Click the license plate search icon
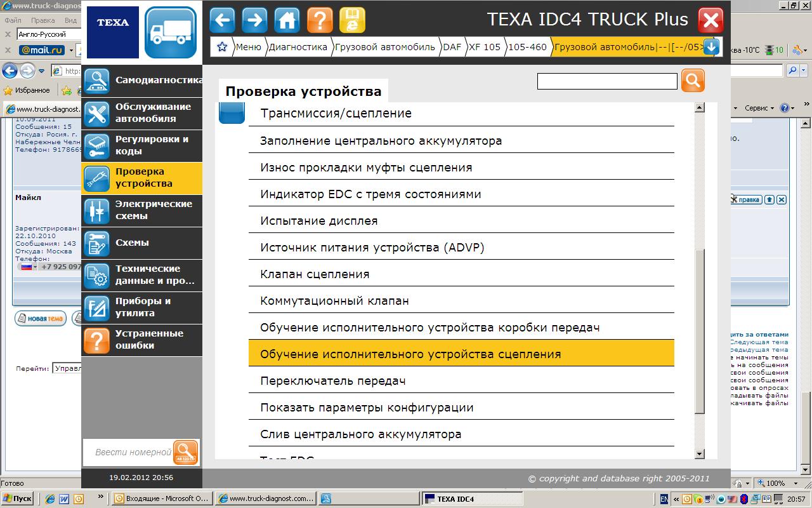This screenshot has height=508, width=812. click(185, 453)
